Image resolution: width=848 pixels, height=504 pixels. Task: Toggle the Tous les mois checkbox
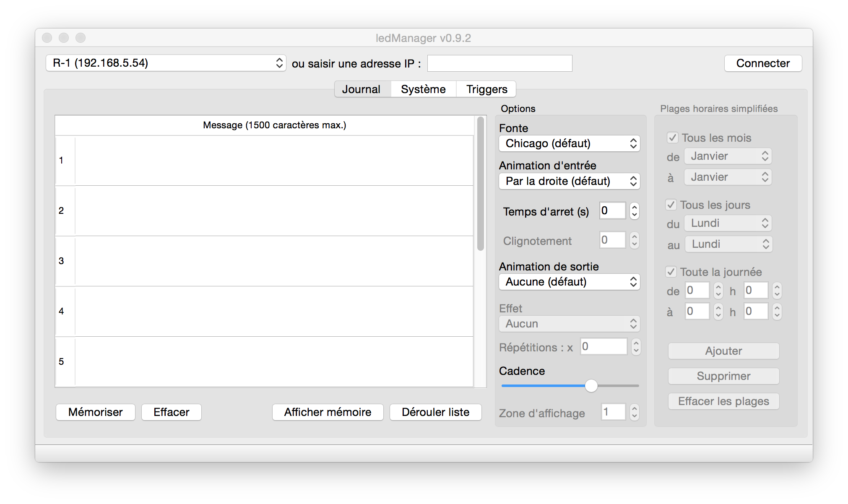pyautogui.click(x=673, y=138)
